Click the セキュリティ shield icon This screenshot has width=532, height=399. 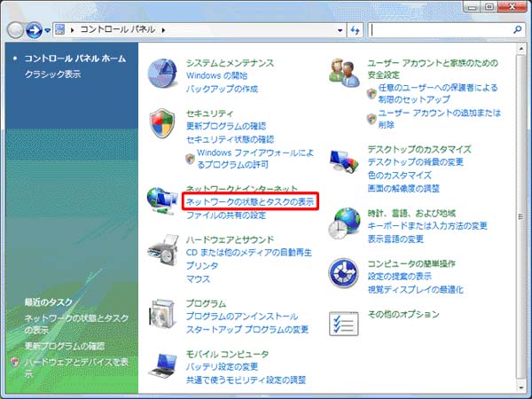(x=162, y=123)
